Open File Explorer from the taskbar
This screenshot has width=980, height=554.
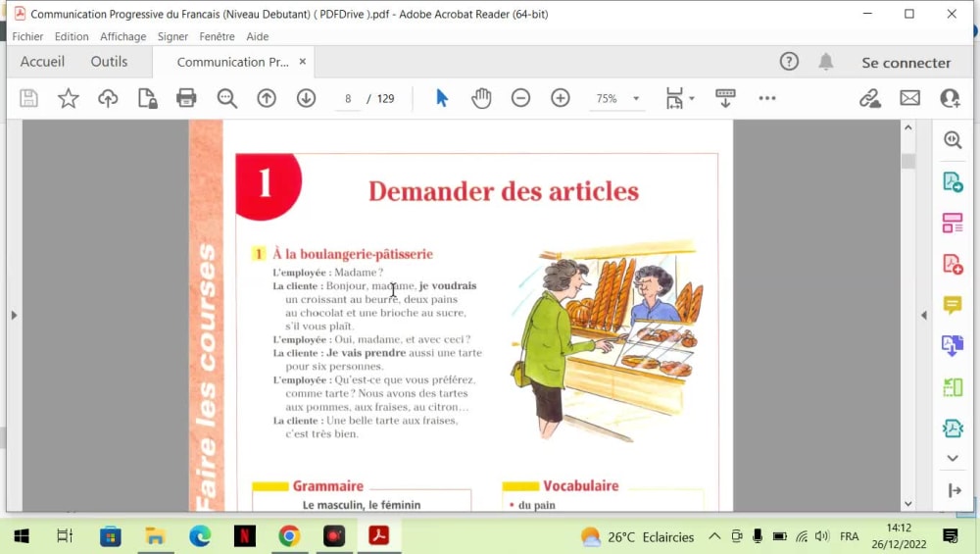(x=155, y=536)
